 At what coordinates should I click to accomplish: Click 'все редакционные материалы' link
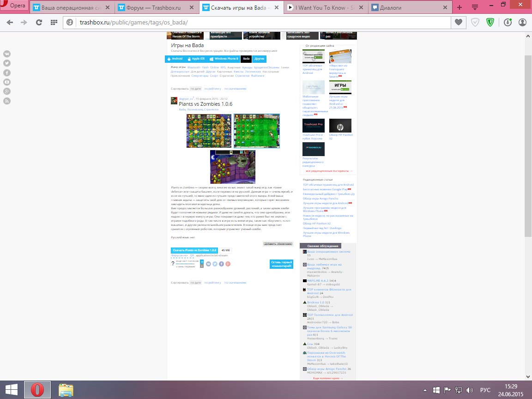(329, 171)
